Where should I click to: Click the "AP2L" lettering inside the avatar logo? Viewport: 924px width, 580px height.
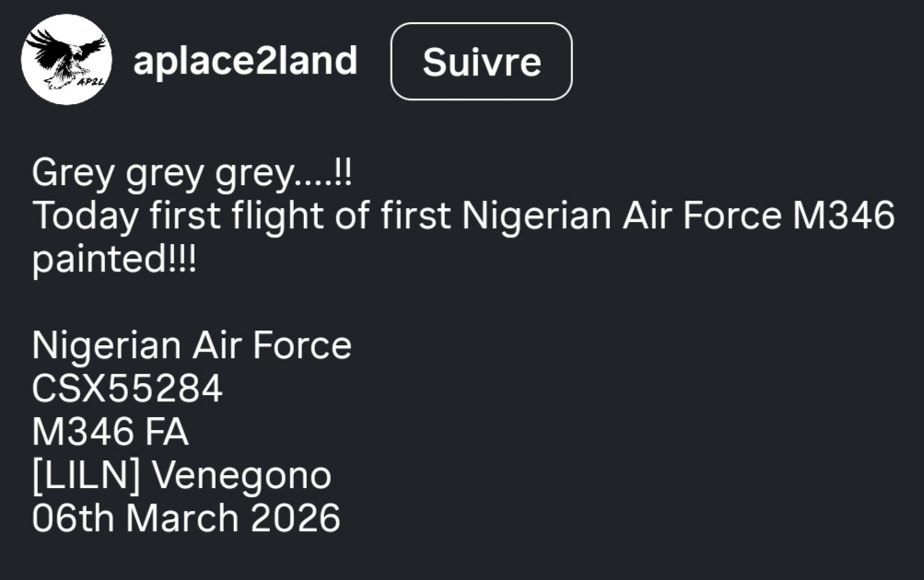coord(91,79)
